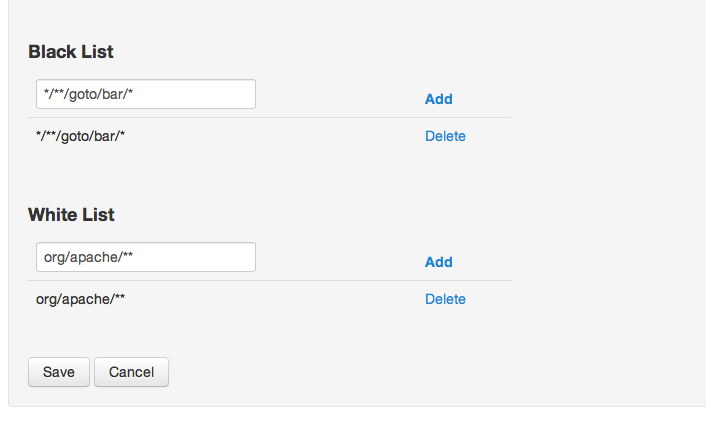Viewport: 706px width, 428px height.
Task: Save the list settings
Action: click(59, 372)
